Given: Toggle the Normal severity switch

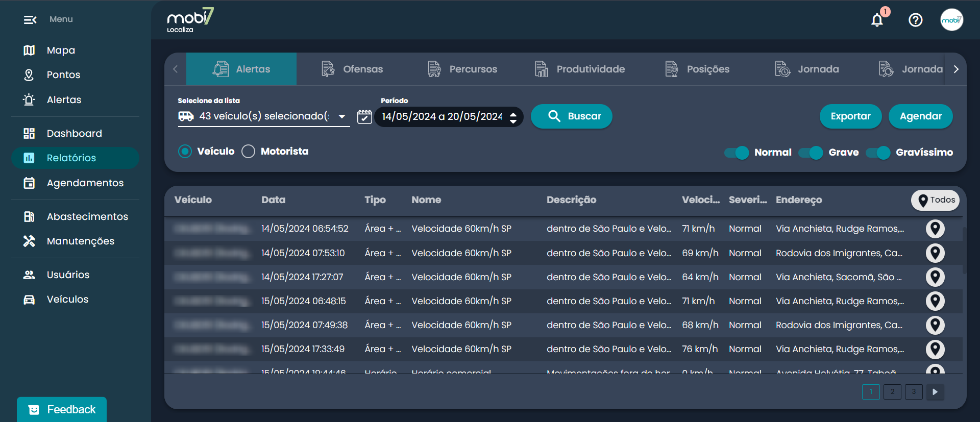Looking at the screenshot, I should pyautogui.click(x=737, y=153).
